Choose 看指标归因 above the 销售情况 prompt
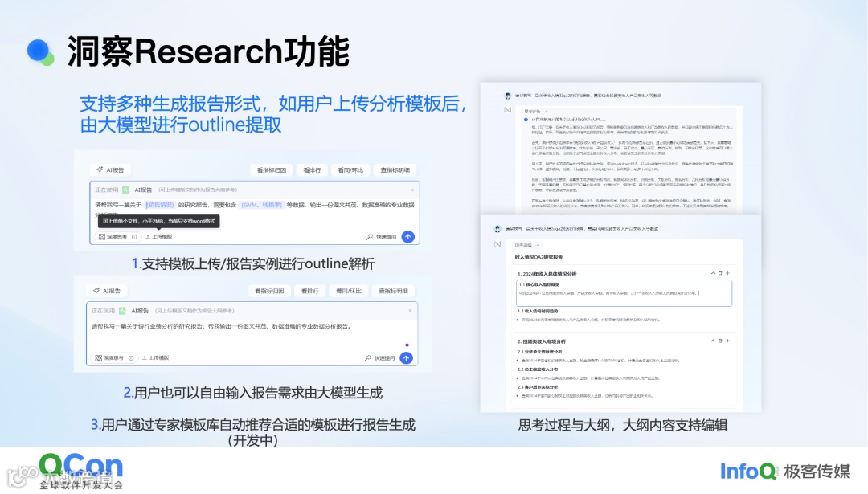The image size is (868, 494). click(272, 169)
